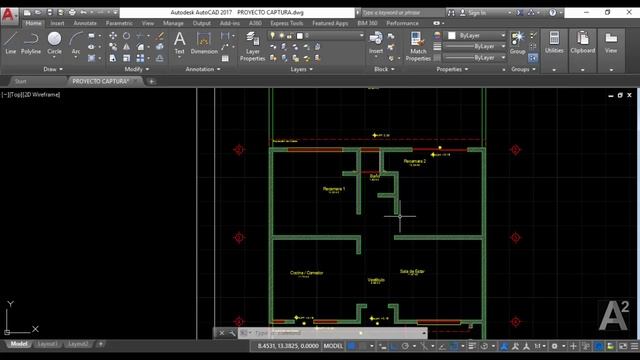Open the Utilities panel
This screenshot has width=640, height=360.
coord(554,43)
